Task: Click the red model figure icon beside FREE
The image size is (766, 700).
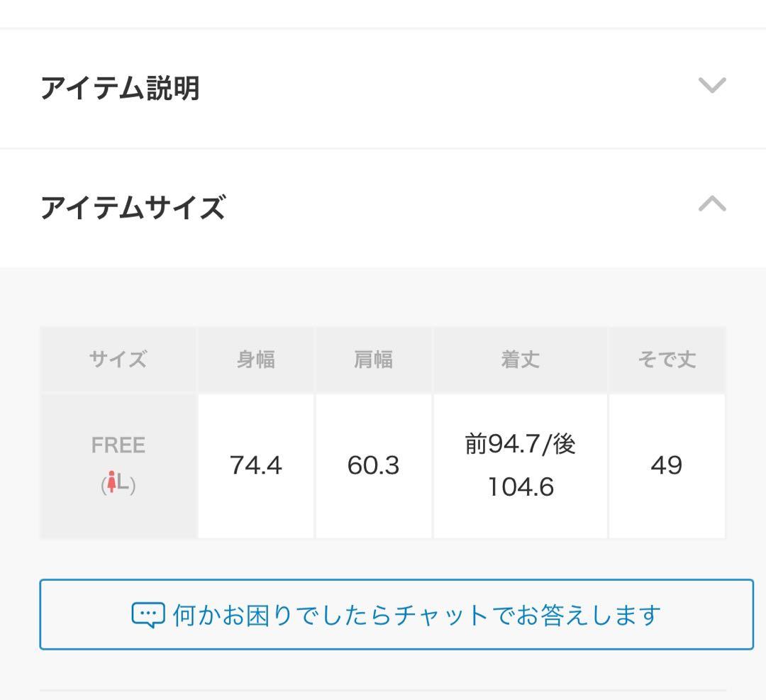Action: pos(112,482)
